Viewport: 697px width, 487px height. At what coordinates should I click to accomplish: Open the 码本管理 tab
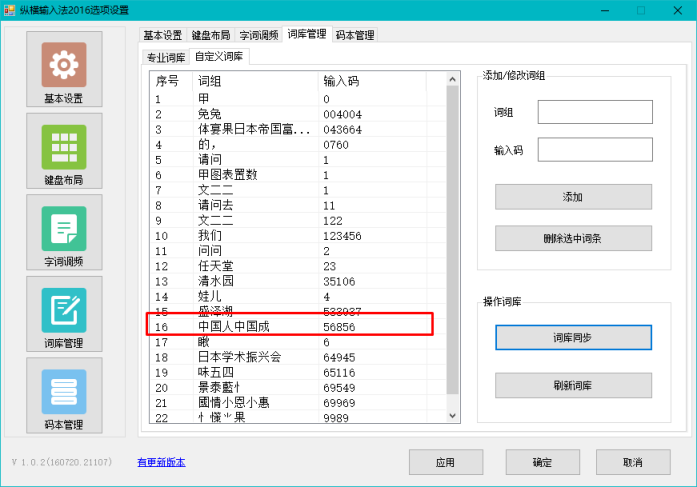(354, 35)
